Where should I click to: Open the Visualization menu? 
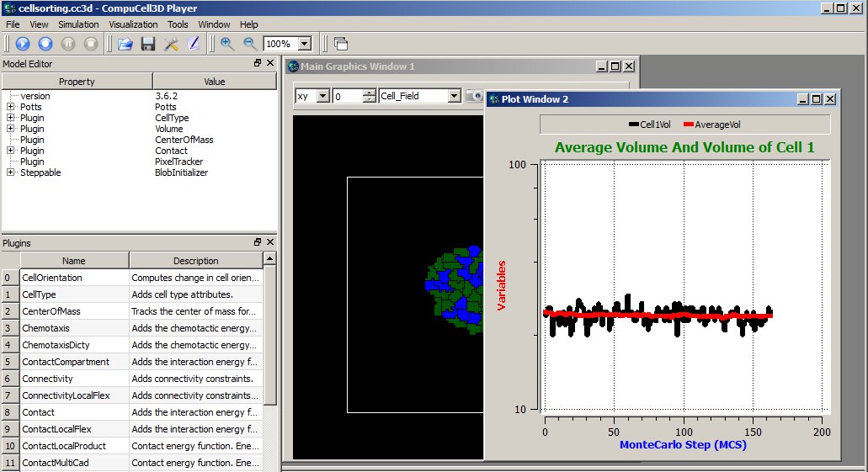133,24
